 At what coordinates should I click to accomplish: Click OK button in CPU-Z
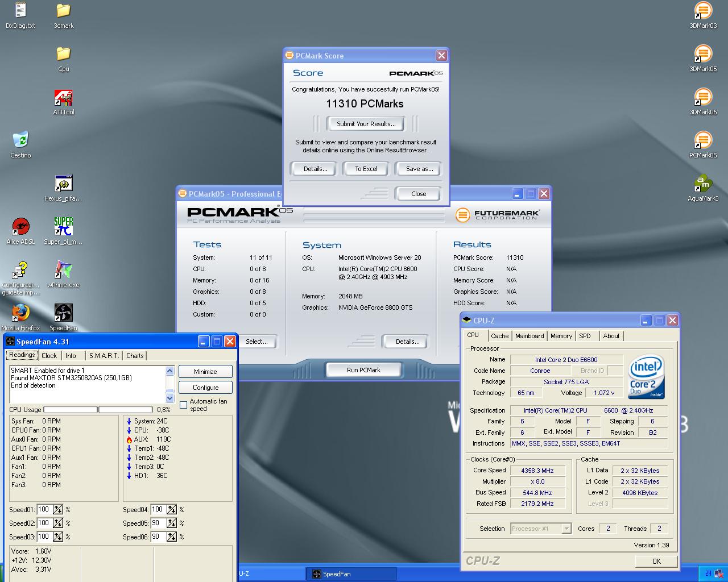(x=656, y=561)
